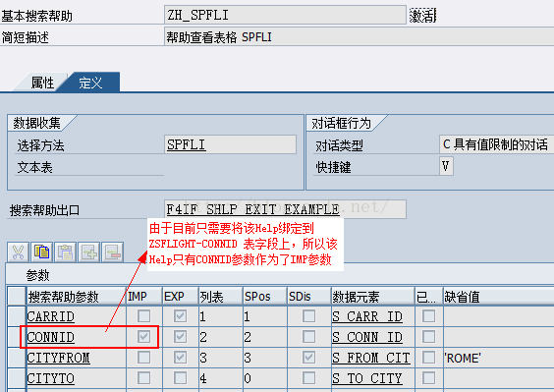Click the Delete row toolbar icon
This screenshot has height=392, width=554.
click(x=112, y=252)
